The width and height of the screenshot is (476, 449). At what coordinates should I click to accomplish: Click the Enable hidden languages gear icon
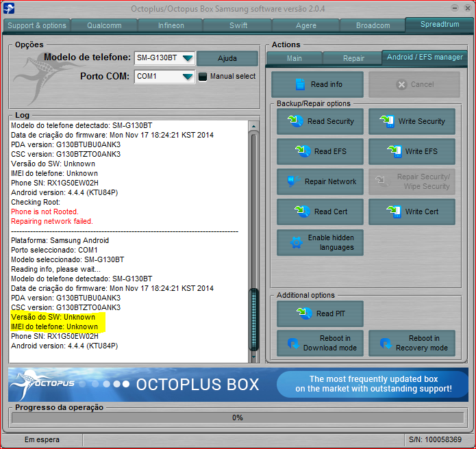click(x=297, y=242)
